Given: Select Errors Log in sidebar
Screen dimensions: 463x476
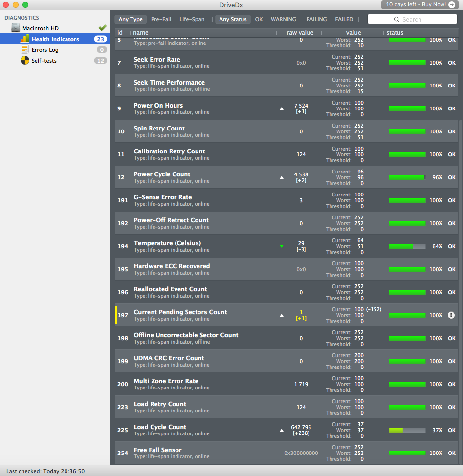Looking at the screenshot, I should click(x=55, y=50).
